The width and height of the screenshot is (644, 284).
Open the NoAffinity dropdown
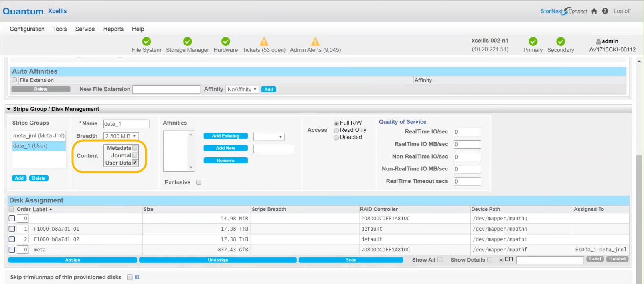click(x=242, y=90)
